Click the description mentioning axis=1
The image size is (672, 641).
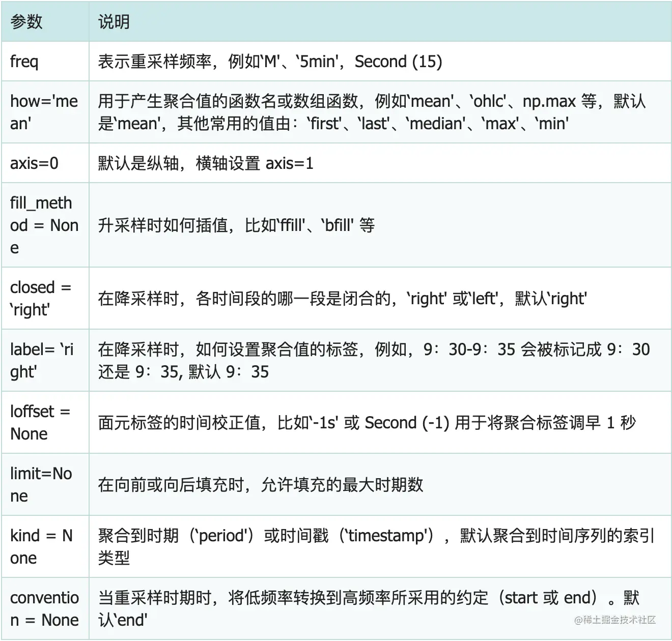tap(380, 163)
